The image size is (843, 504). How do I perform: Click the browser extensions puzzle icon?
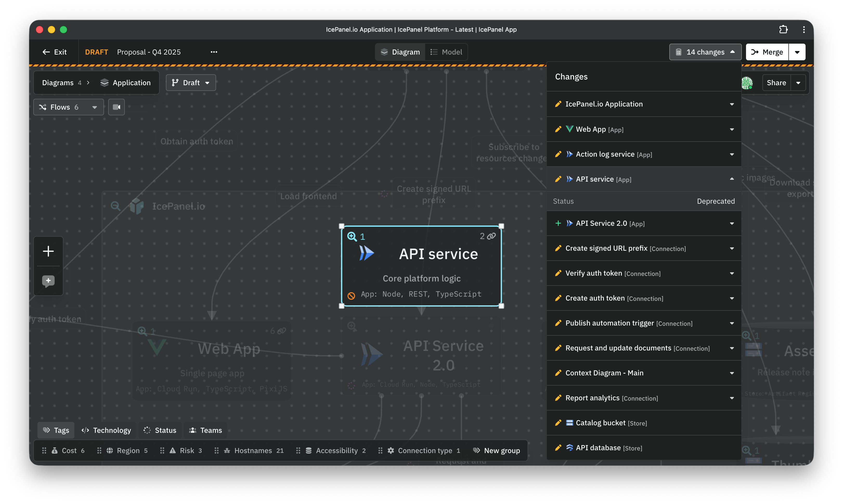783,30
